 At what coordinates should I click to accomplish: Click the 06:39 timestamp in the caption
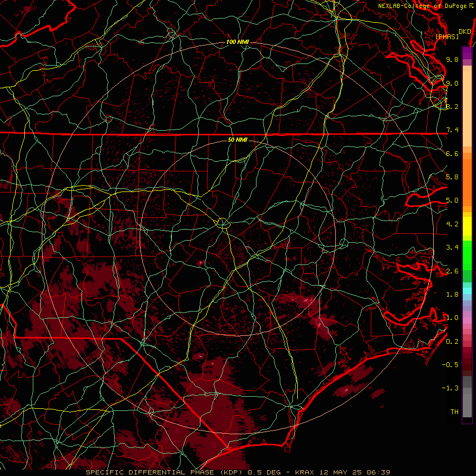pos(378,472)
